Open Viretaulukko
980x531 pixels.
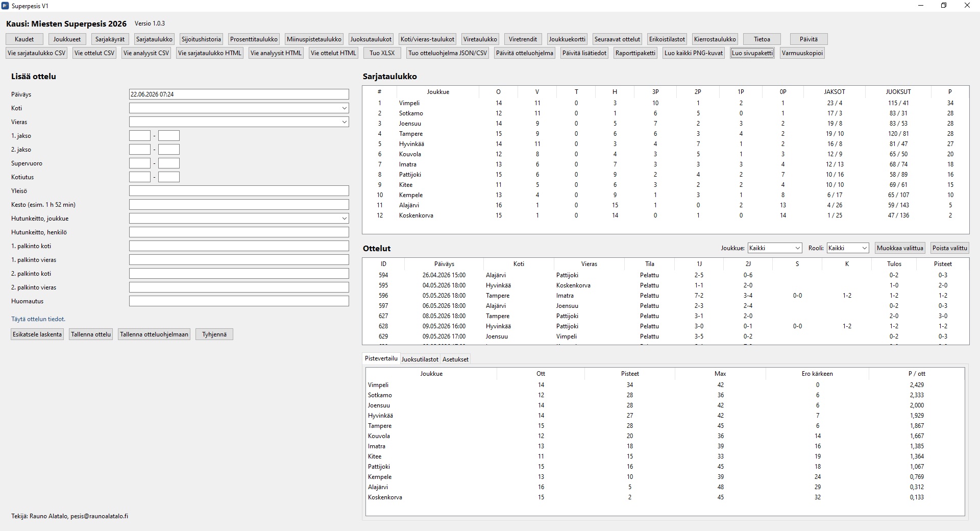(480, 39)
